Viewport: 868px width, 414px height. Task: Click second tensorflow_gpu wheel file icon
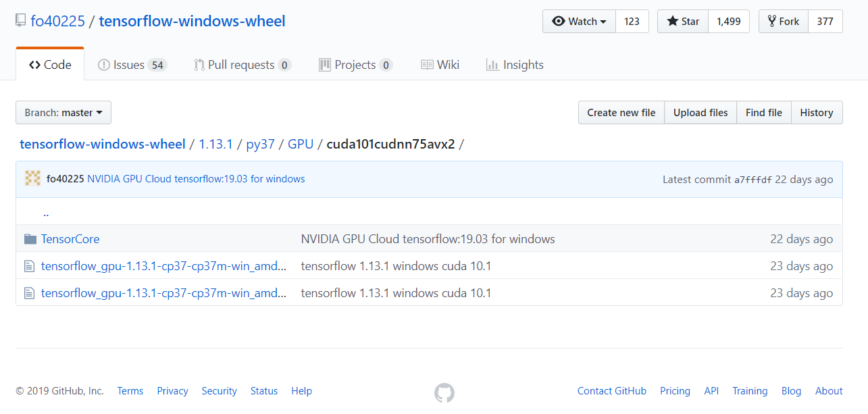click(29, 293)
